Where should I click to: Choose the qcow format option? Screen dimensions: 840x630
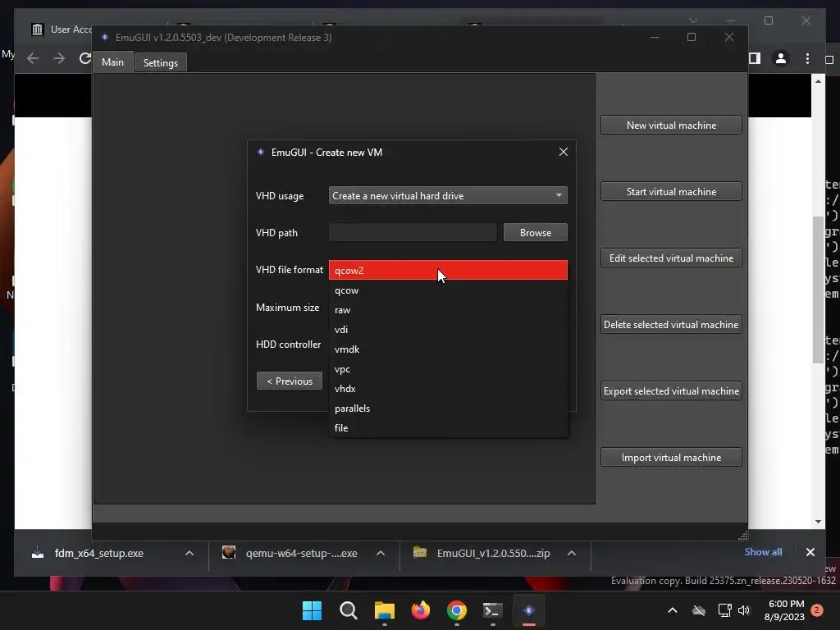click(x=448, y=290)
